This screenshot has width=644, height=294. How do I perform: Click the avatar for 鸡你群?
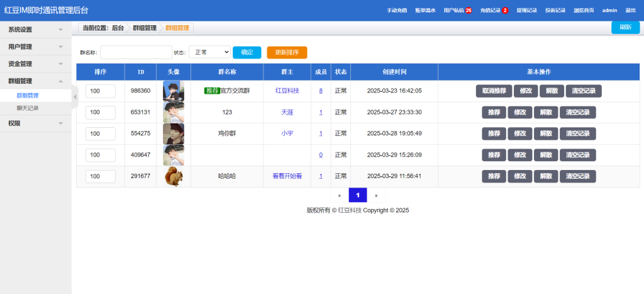point(173,133)
